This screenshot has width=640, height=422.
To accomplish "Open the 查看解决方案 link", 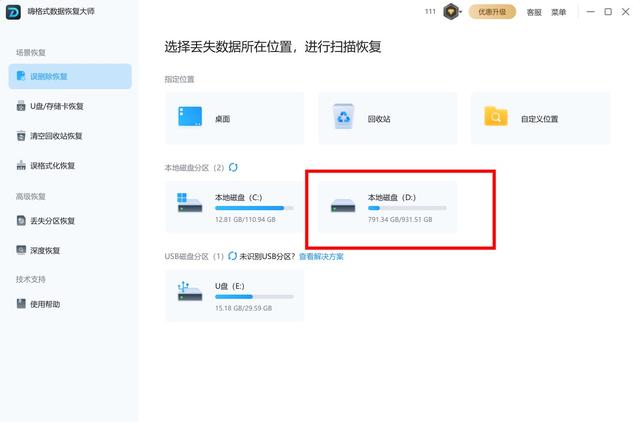I will point(321,257).
